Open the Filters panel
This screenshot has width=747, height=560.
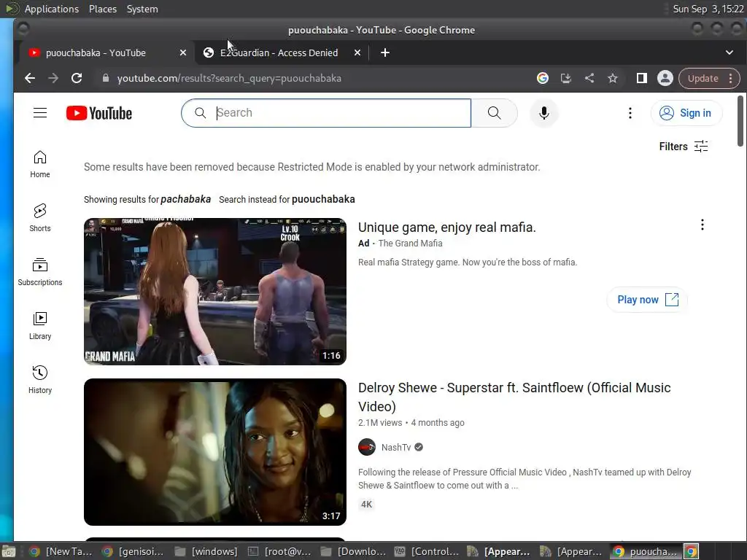(x=683, y=146)
